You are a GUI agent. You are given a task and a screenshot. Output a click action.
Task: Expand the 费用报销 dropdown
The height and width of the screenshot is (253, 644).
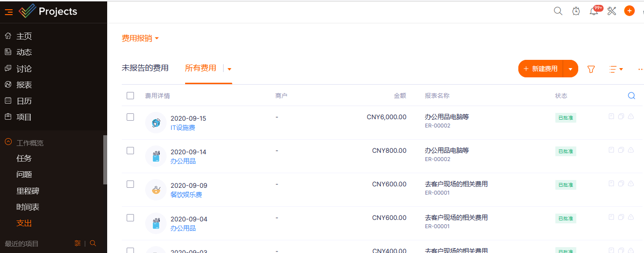click(x=140, y=38)
